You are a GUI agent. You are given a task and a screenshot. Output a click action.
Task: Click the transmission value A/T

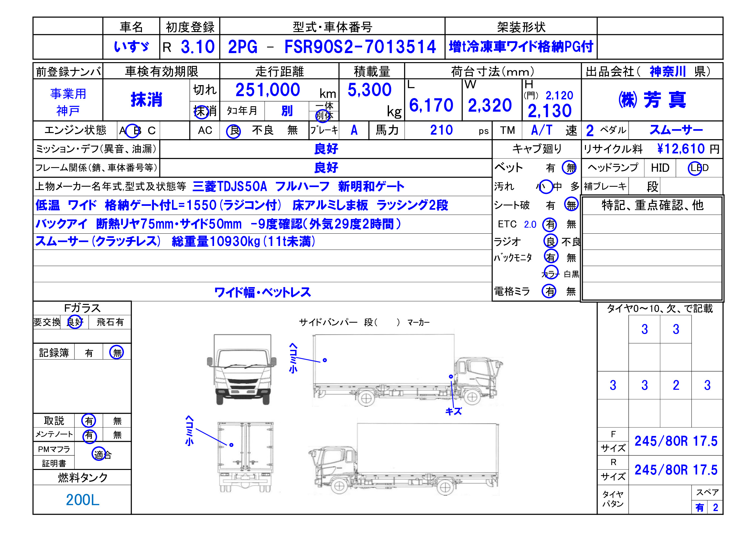click(541, 130)
